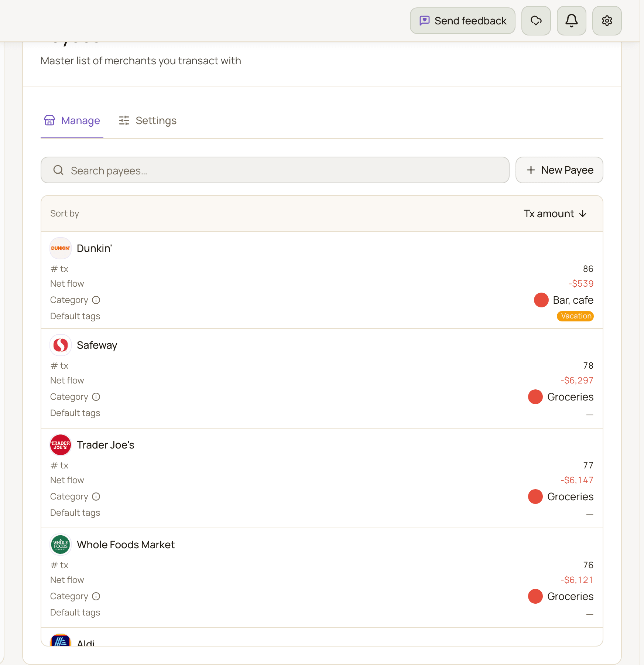644x665 pixels.
Task: Click the Send feedback button
Action: [462, 21]
